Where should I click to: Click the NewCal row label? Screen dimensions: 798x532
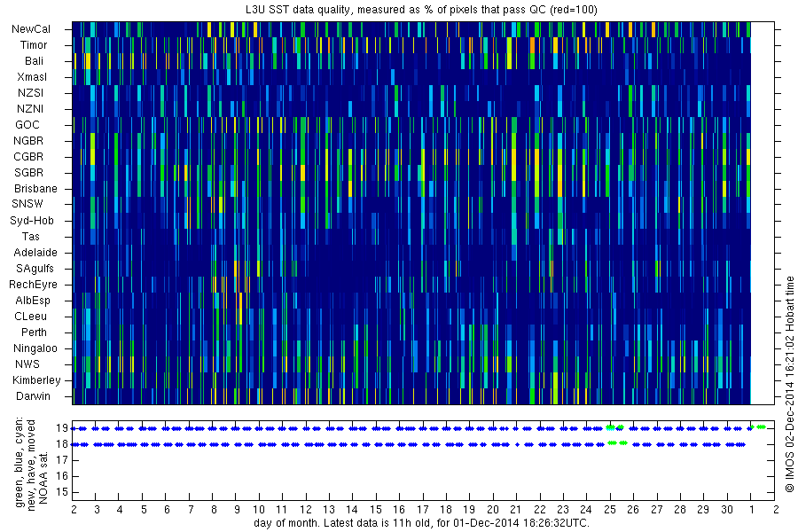point(31,29)
